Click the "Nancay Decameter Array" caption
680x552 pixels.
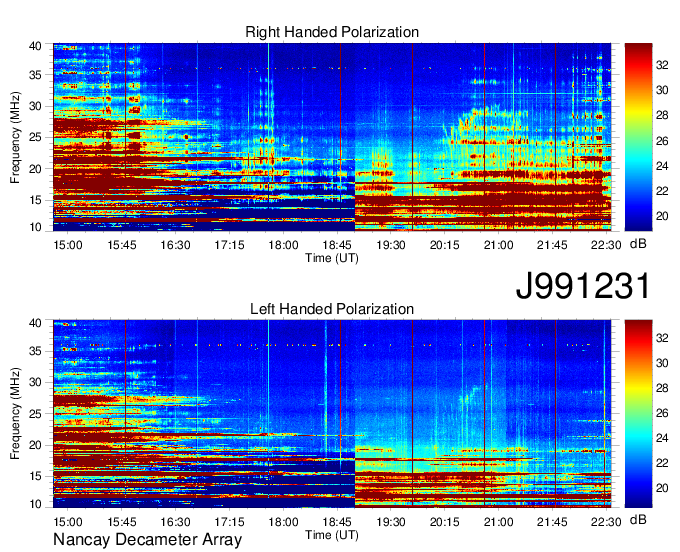(147, 540)
